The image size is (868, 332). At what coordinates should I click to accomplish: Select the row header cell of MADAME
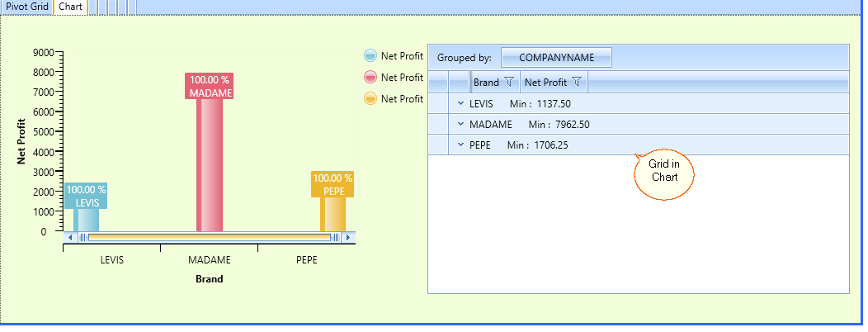point(438,124)
